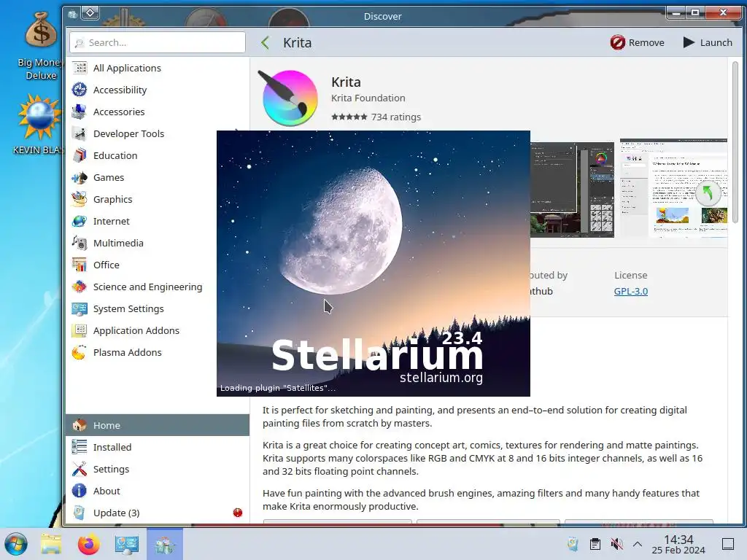Click the Discover taskbar icon
The width and height of the screenshot is (747, 560).
click(x=165, y=544)
